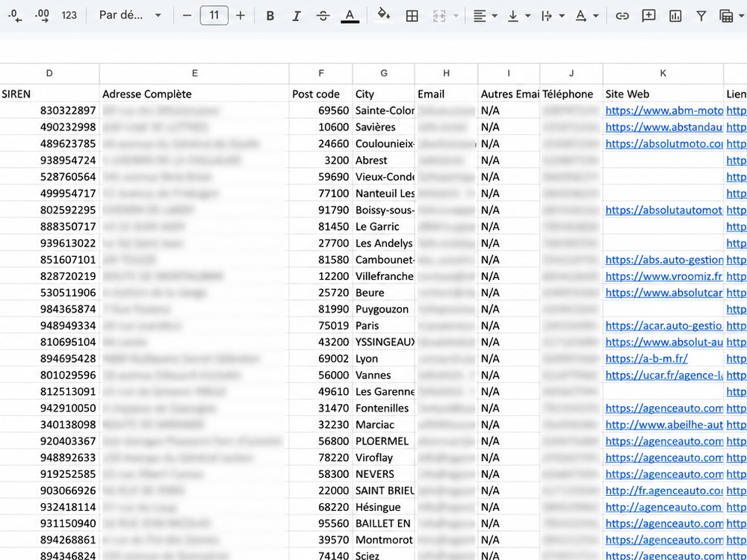Increase font size with plus button
The height and width of the screenshot is (560, 747).
pos(241,16)
